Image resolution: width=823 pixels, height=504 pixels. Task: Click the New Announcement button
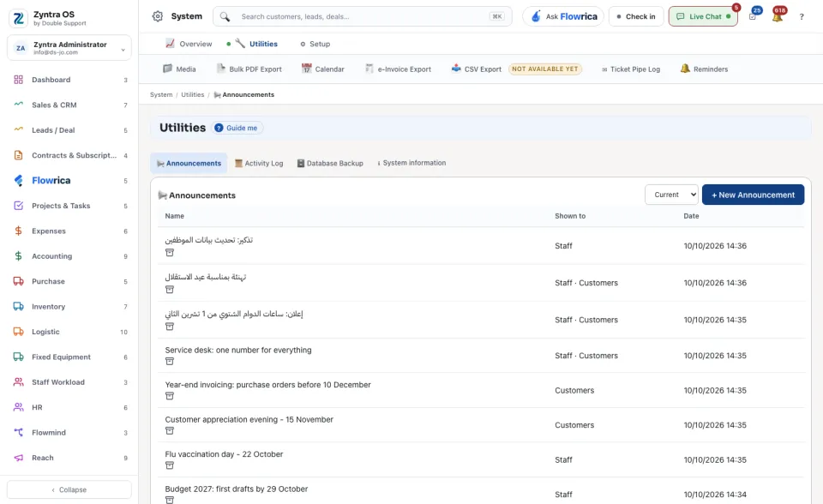pos(753,195)
